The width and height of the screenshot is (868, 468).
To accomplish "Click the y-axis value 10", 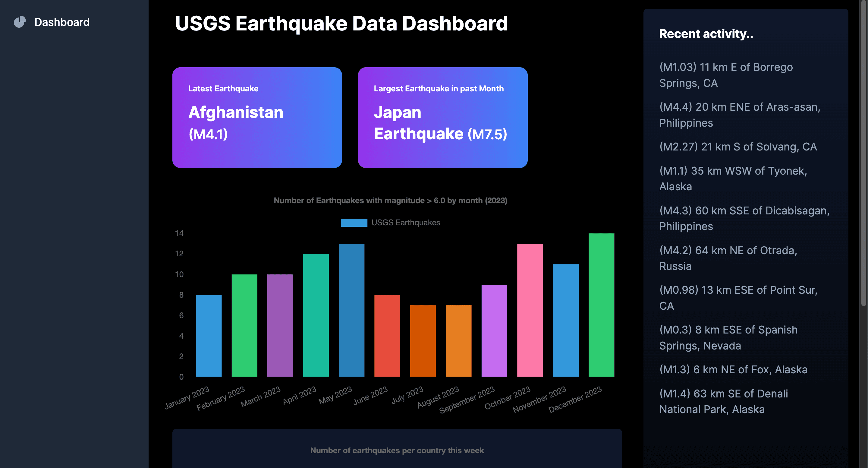I will coord(179,274).
